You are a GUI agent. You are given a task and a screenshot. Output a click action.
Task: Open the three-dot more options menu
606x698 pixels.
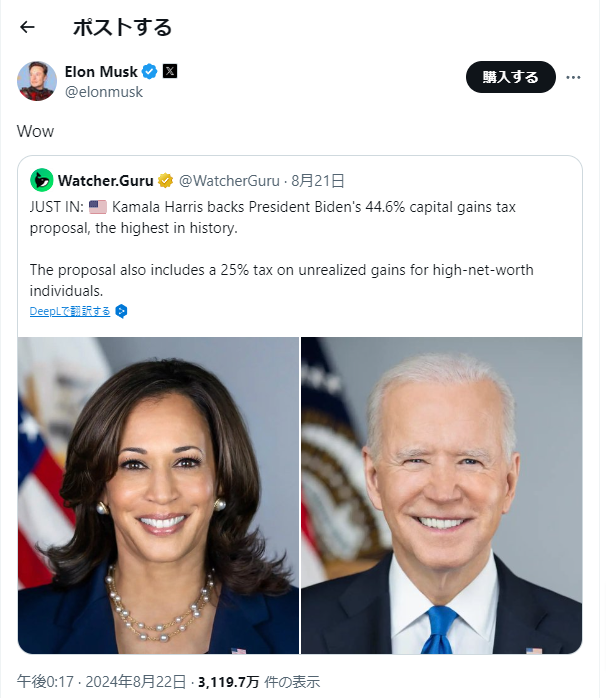click(573, 77)
